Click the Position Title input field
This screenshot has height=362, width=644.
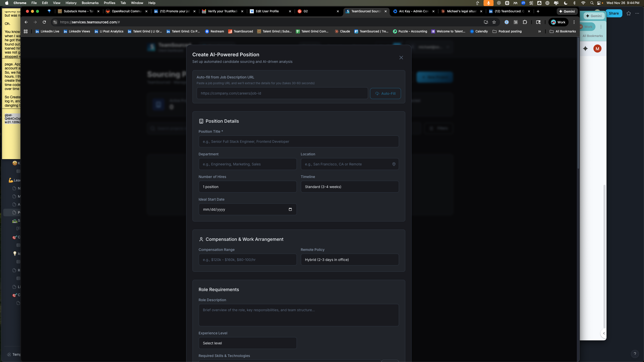coord(298,142)
